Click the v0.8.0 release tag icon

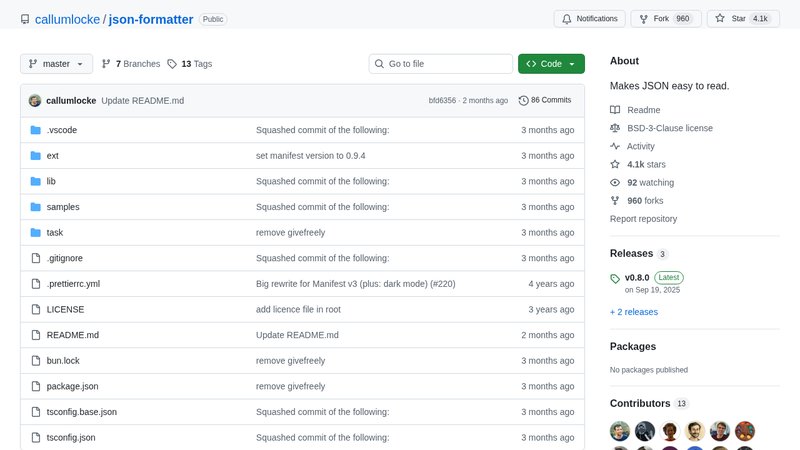[x=615, y=277]
